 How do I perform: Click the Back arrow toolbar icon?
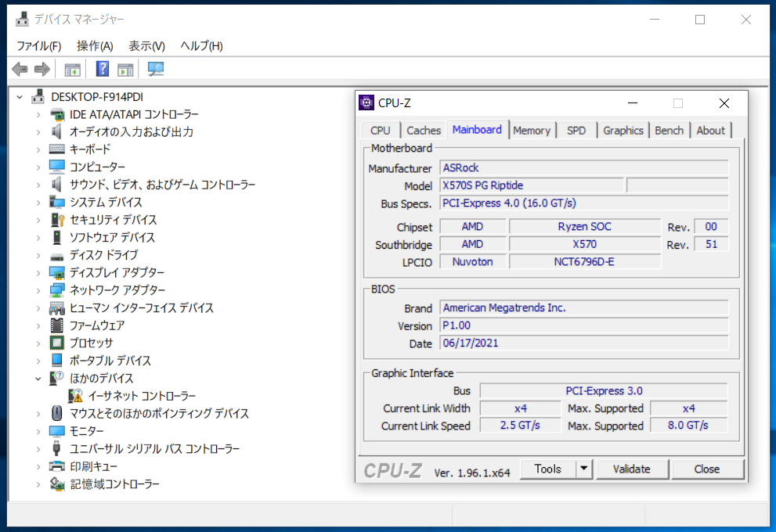click(x=20, y=69)
